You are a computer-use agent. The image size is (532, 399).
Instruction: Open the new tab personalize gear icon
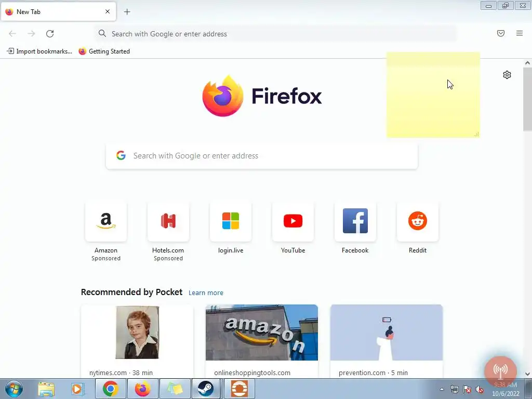[x=507, y=75]
